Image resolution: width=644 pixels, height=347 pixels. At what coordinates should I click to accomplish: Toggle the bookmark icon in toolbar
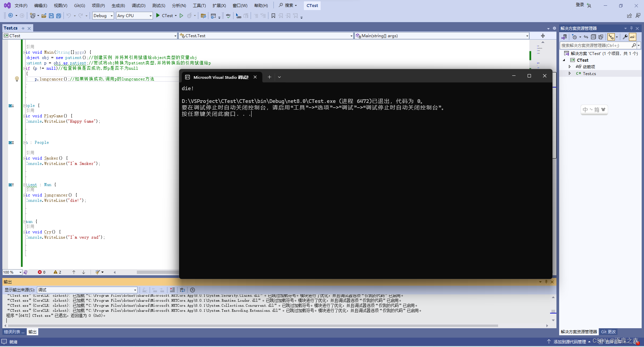coord(273,15)
